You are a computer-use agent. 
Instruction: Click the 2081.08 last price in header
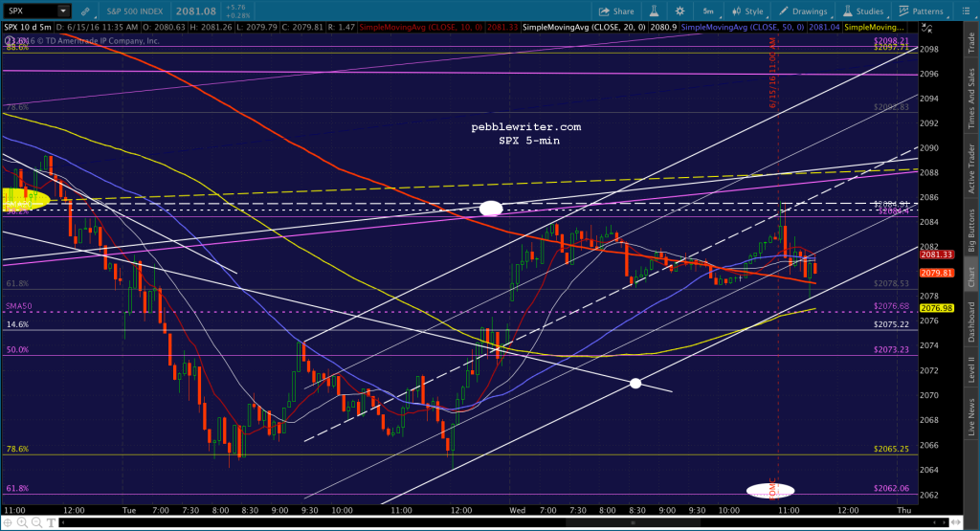196,11
